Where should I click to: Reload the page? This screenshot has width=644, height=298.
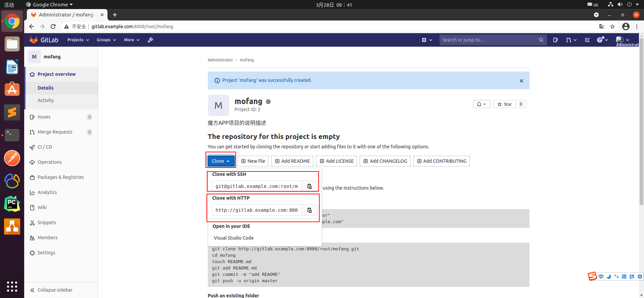pyautogui.click(x=53, y=27)
